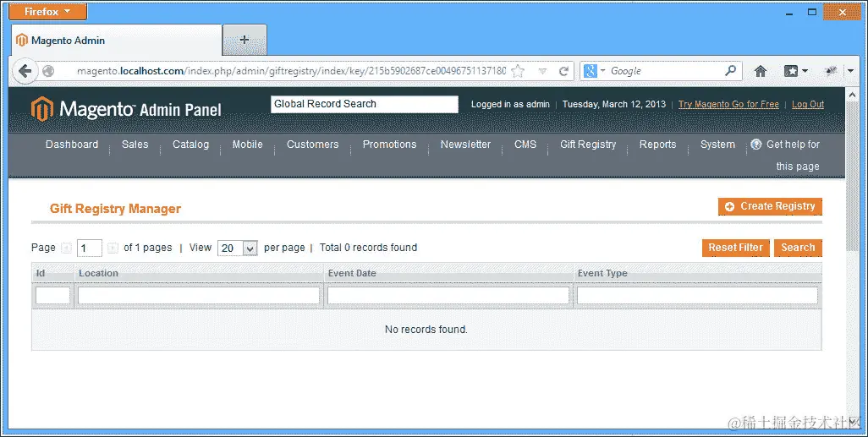The width and height of the screenshot is (868, 437).
Task: Click the Magento Admin Panel logo
Action: (126, 109)
